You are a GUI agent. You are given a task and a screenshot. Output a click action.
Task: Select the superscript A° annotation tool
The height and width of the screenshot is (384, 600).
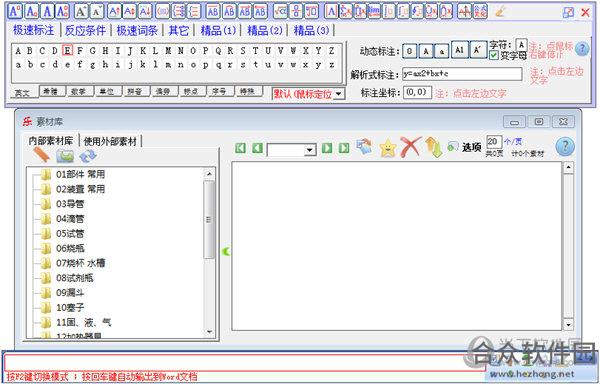pyautogui.click(x=15, y=11)
